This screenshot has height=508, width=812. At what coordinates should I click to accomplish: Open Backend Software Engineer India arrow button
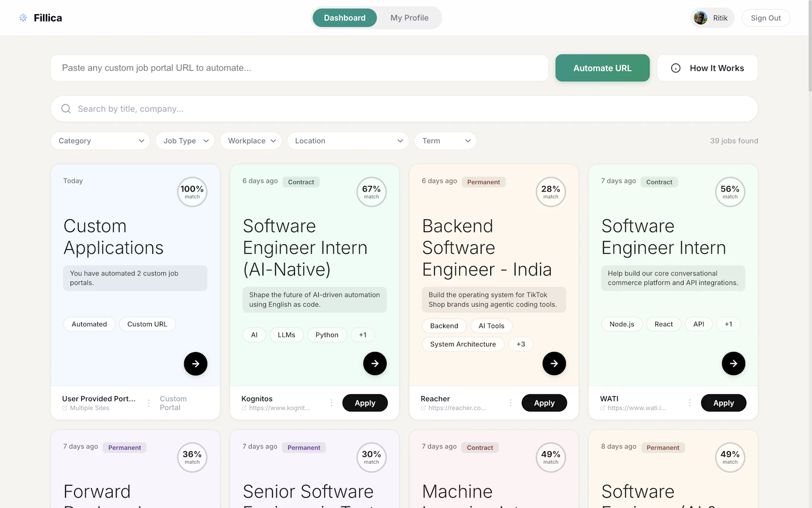tap(554, 364)
